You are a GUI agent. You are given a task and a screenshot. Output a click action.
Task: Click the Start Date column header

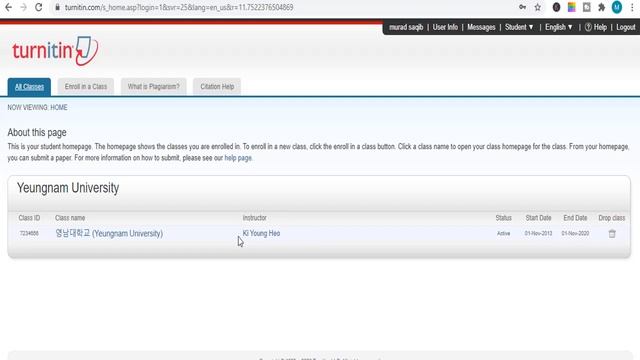tap(538, 218)
